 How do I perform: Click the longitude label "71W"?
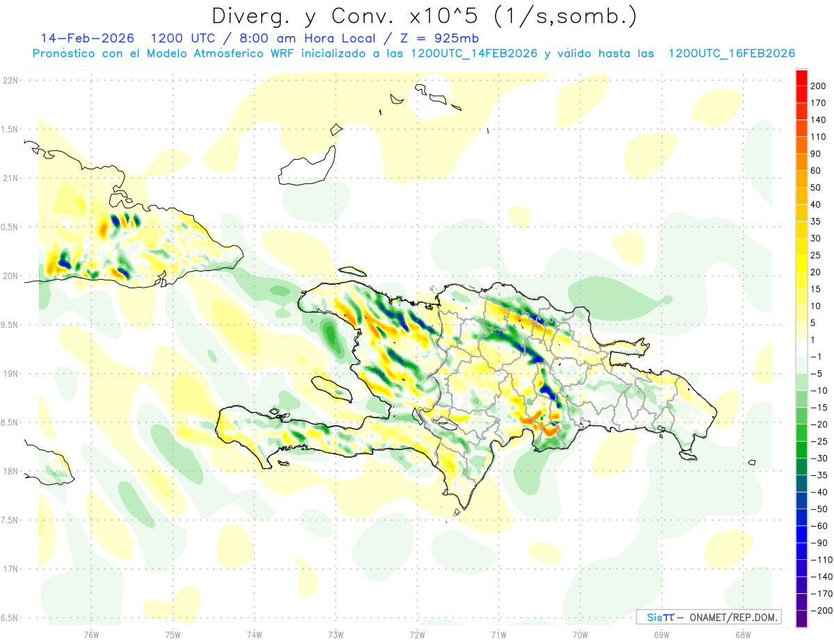(498, 634)
